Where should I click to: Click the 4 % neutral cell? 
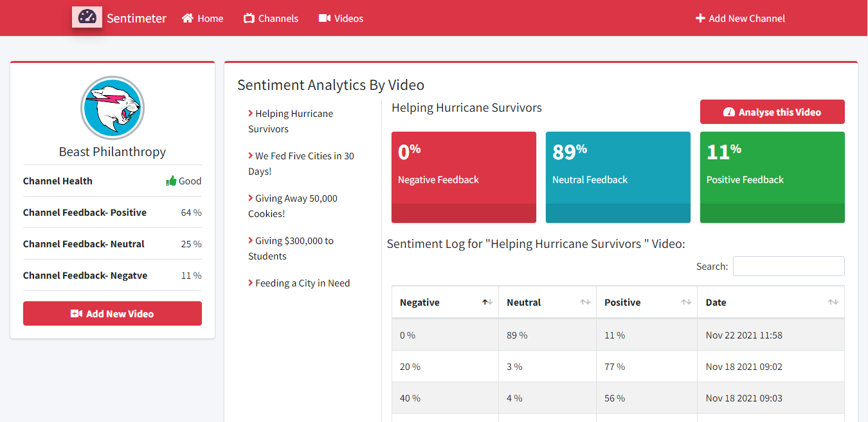tap(548, 398)
